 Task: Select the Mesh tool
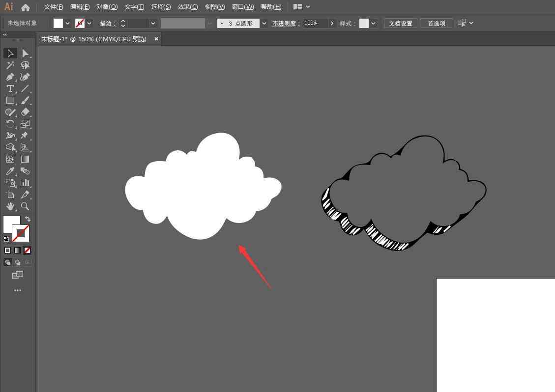(10, 159)
